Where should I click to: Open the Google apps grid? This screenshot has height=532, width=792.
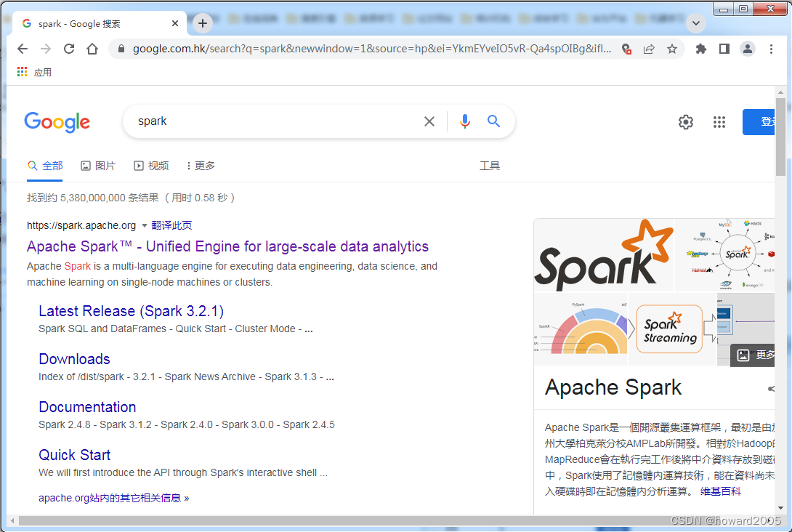[x=719, y=122]
